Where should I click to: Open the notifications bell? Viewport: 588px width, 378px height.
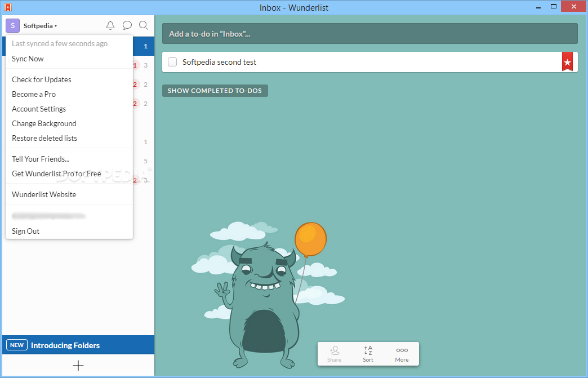click(x=110, y=25)
